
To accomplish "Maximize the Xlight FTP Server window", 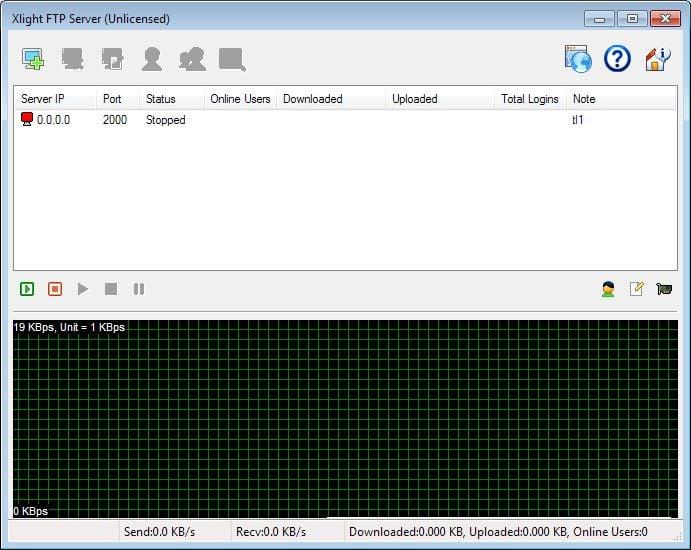I will coord(632,19).
